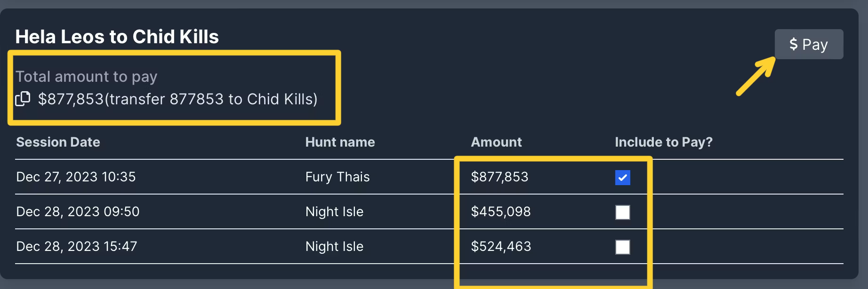Click the Hela Leos to Chid Kills heading
The width and height of the screenshot is (868, 289).
(x=117, y=37)
